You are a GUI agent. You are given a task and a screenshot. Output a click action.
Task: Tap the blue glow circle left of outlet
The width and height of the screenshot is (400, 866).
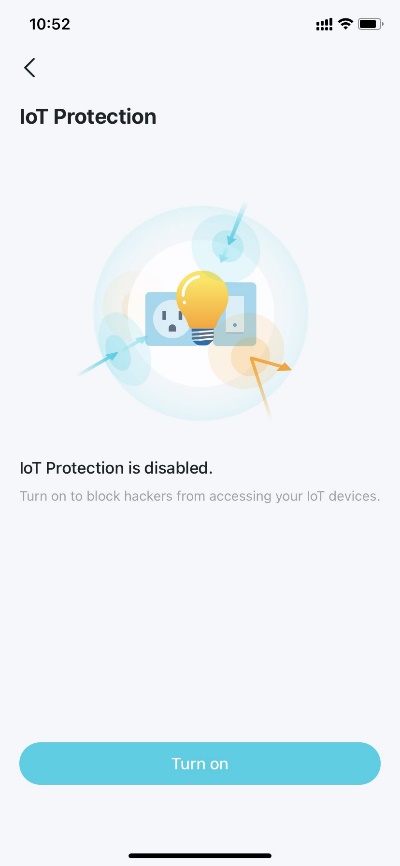[124, 348]
